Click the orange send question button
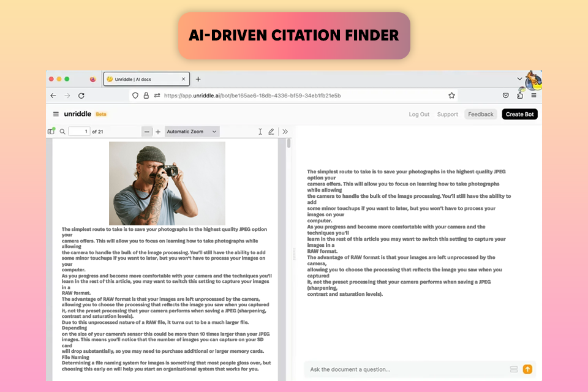This screenshot has width=588, height=392. pyautogui.click(x=527, y=369)
